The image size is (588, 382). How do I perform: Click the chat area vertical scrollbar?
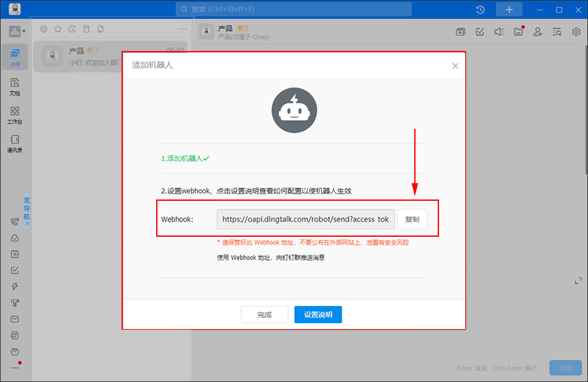pyautogui.click(x=586, y=109)
